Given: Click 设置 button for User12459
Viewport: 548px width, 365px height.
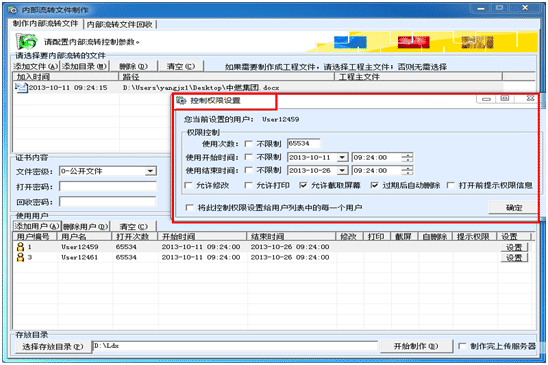Looking at the screenshot, I should 514,247.
